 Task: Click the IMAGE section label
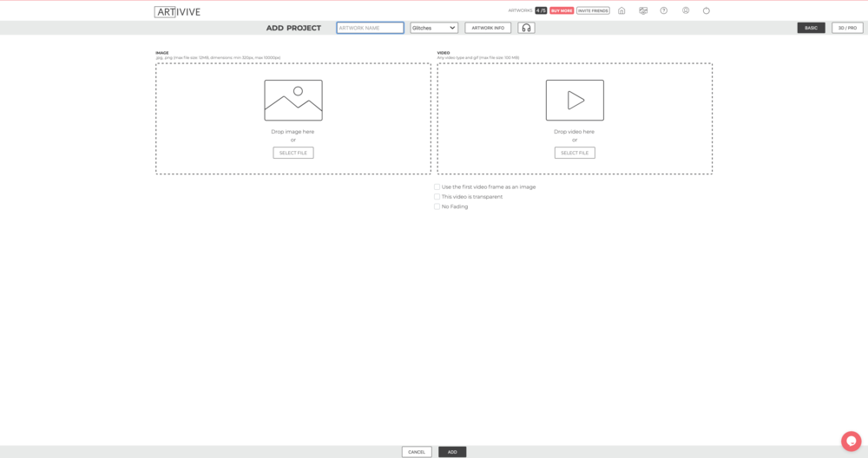pyautogui.click(x=162, y=53)
